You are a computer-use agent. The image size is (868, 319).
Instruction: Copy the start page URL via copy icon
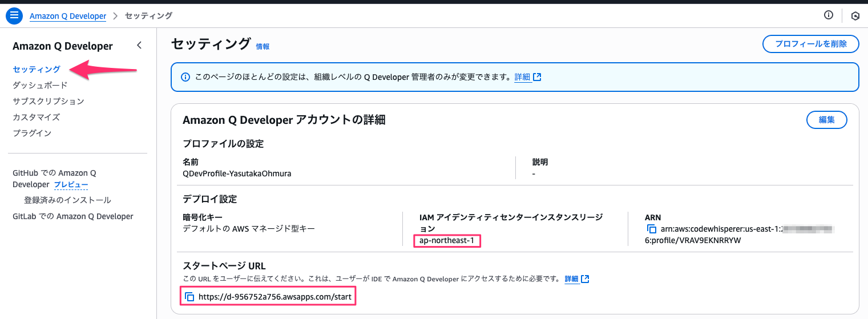[x=189, y=297]
